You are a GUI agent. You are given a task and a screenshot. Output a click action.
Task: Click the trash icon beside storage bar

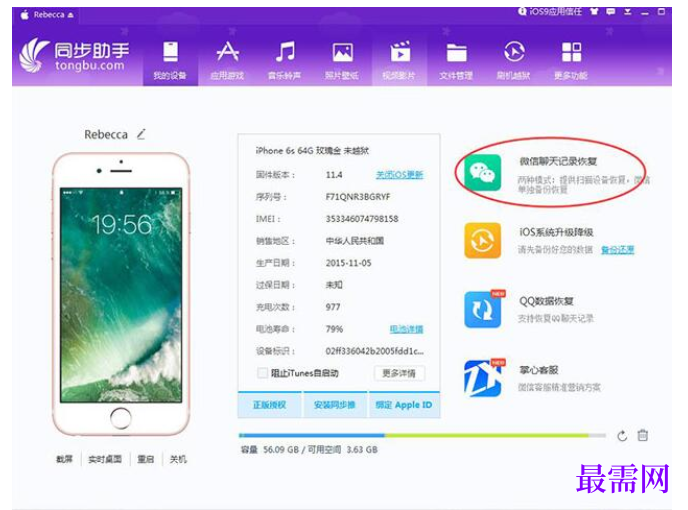click(x=642, y=435)
